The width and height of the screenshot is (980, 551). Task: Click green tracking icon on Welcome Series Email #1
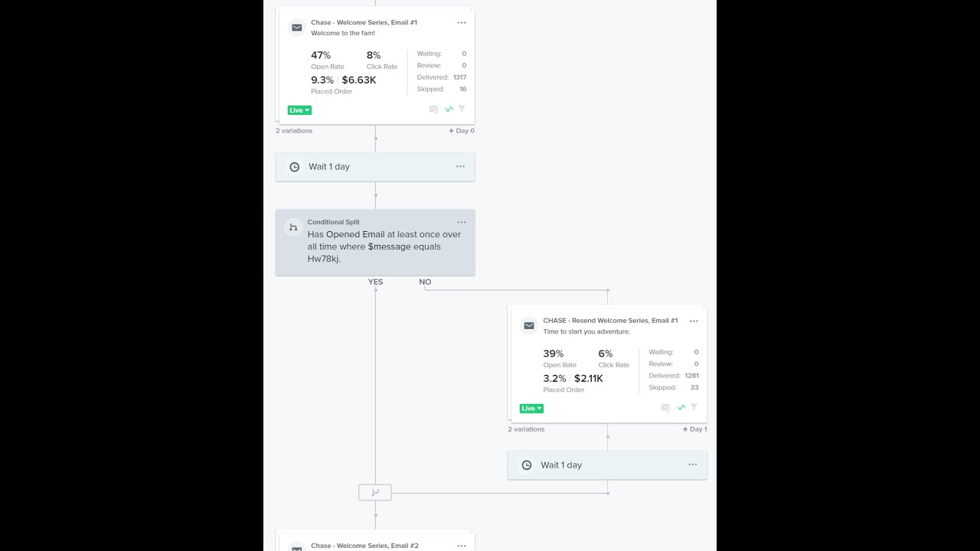tap(449, 109)
